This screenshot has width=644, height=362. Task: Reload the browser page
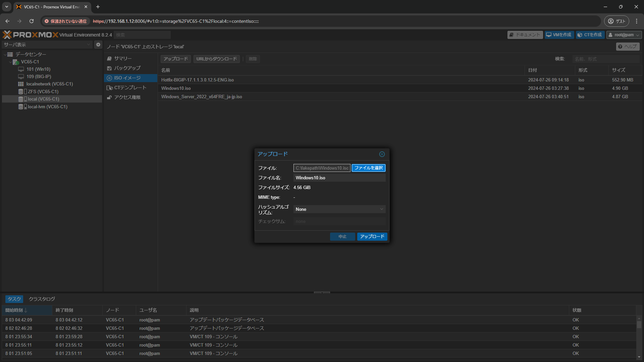(32, 21)
